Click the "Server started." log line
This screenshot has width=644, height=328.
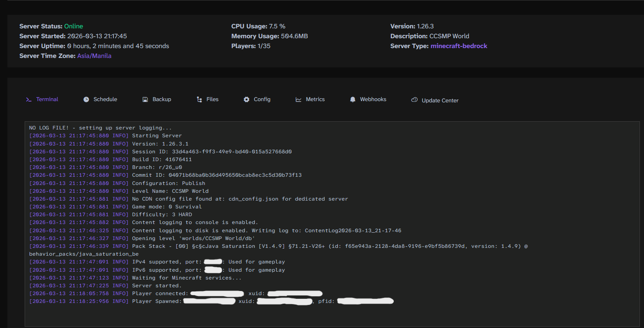tap(157, 286)
